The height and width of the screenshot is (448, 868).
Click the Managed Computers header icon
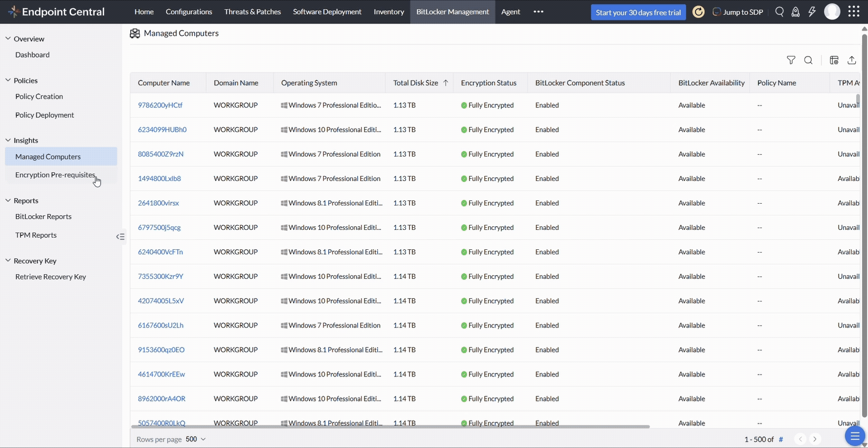click(x=135, y=33)
